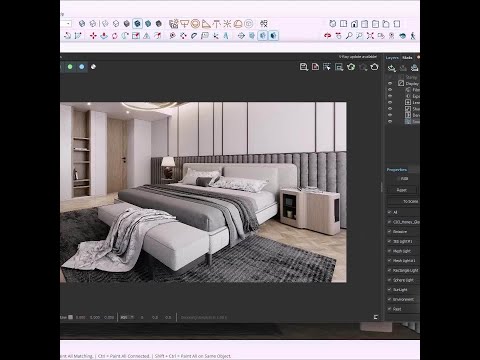Select the Walk tool icon

(x=413, y=36)
